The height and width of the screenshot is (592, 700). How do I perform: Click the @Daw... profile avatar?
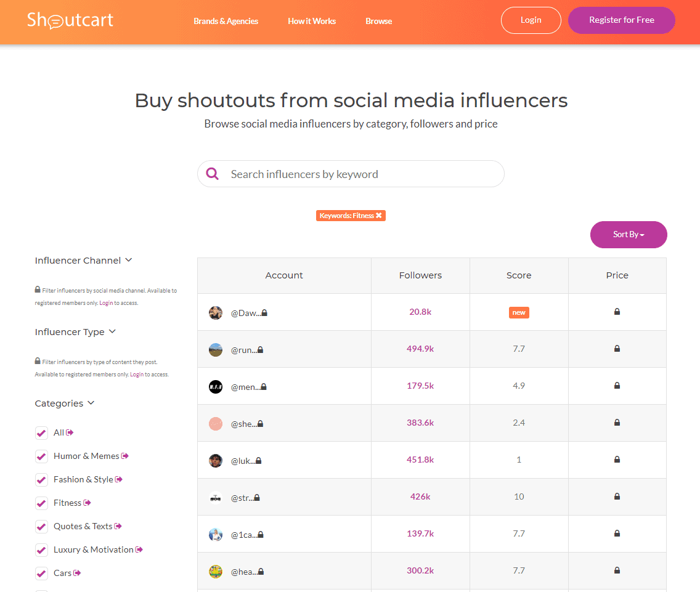(x=216, y=313)
